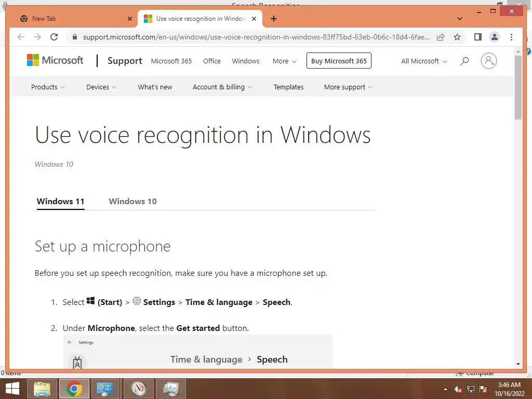Open the compass-like taskbar app
532x399 pixels.
coord(138,389)
